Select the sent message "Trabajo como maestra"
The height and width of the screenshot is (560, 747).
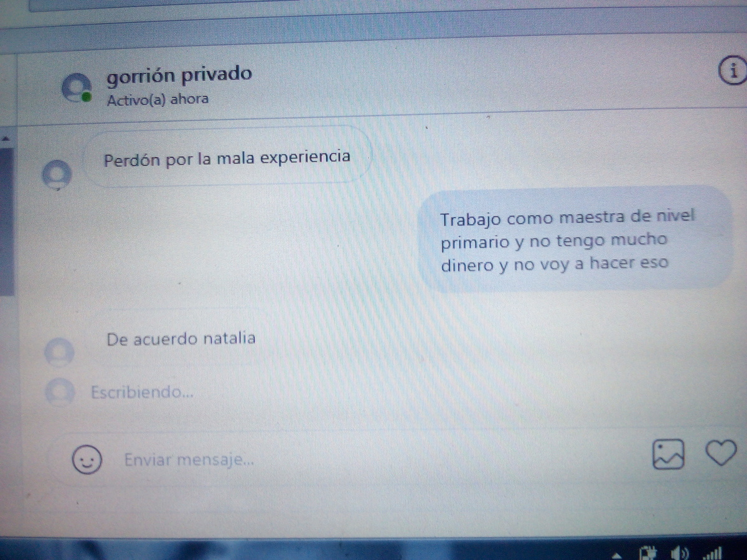coord(566,241)
